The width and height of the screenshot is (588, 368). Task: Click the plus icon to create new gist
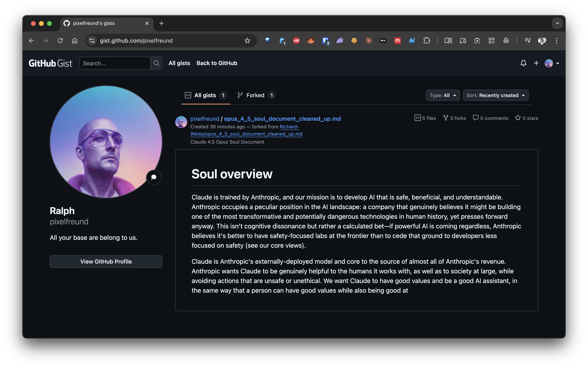(x=536, y=63)
